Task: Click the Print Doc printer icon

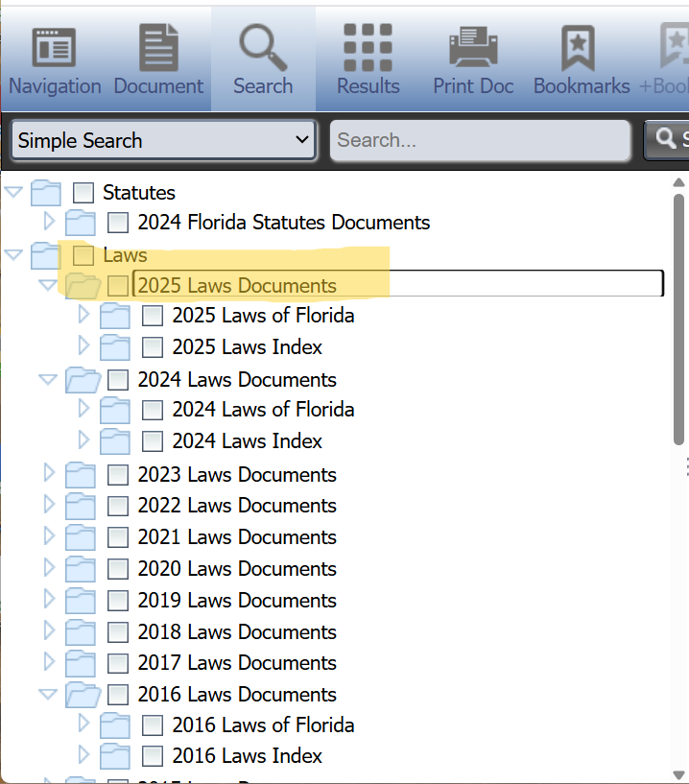Action: [x=473, y=46]
